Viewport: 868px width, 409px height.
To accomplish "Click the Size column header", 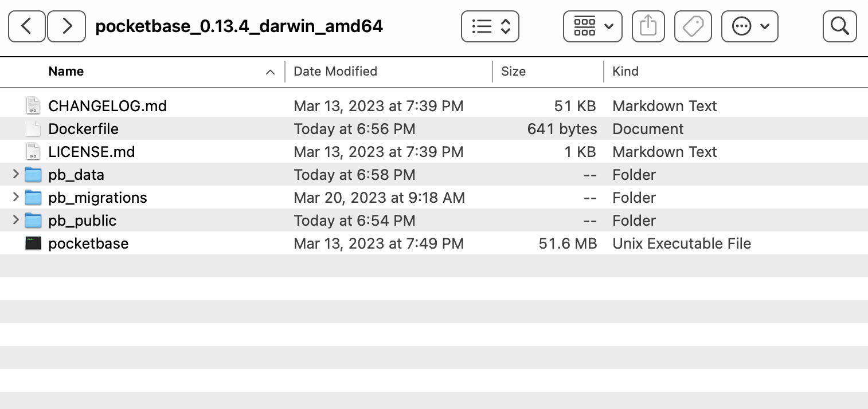I will click(513, 71).
